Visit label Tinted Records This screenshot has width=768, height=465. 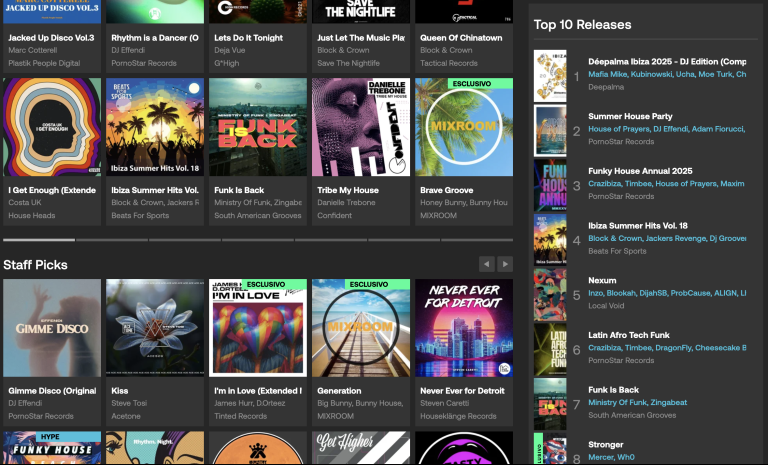pyautogui.click(x=240, y=416)
